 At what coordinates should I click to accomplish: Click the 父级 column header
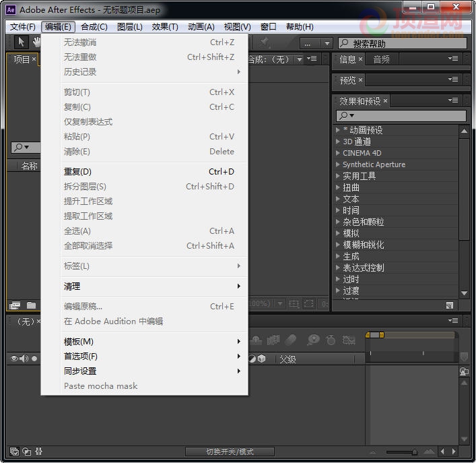(x=287, y=359)
